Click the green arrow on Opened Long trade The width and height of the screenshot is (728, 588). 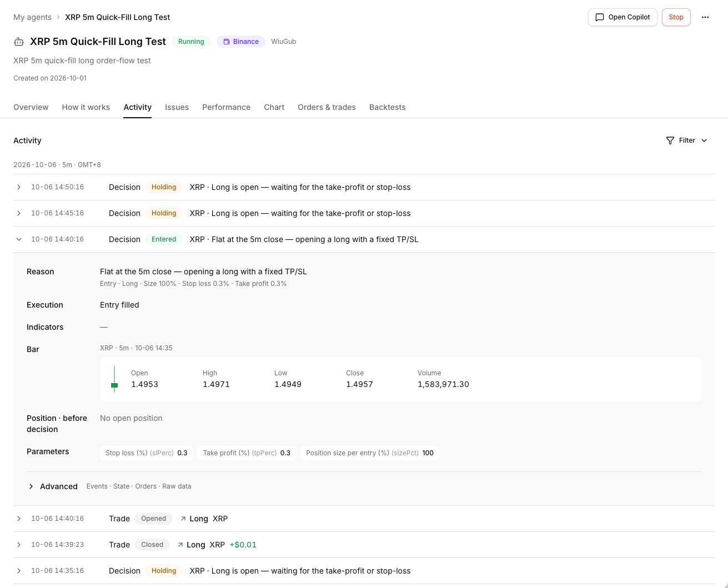click(x=183, y=519)
